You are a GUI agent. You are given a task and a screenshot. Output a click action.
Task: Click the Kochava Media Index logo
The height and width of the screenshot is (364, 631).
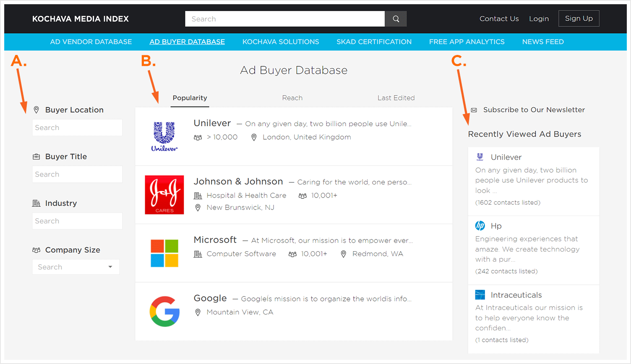tap(81, 19)
